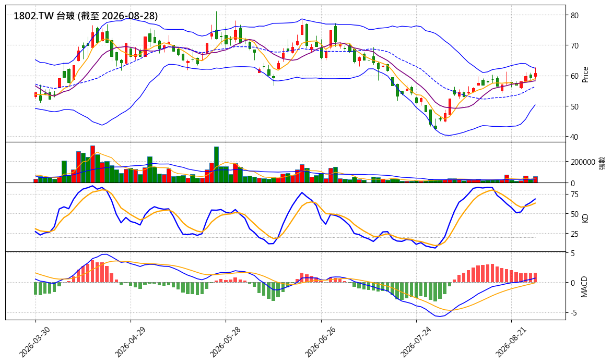Click the chart title 1802.TW 台玻
This screenshot has width=612, height=364.
pyautogui.click(x=86, y=16)
